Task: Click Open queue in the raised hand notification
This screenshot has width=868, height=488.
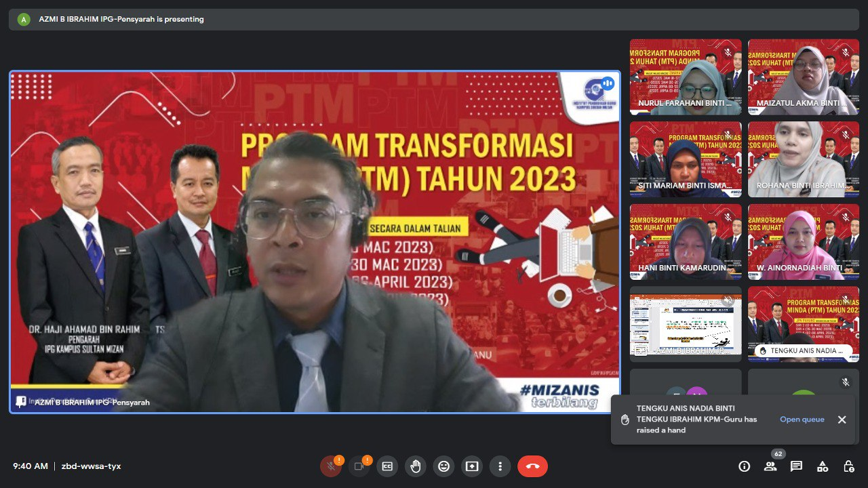Action: tap(802, 420)
